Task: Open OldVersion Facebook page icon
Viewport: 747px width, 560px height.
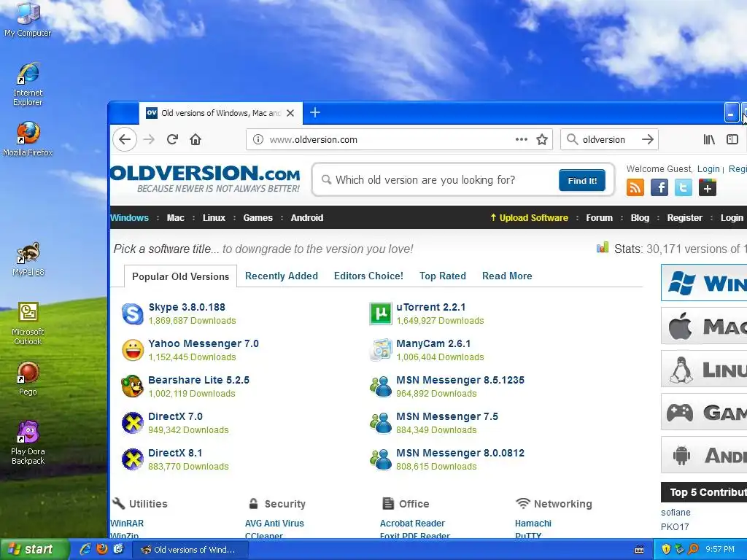Action: 659,187
